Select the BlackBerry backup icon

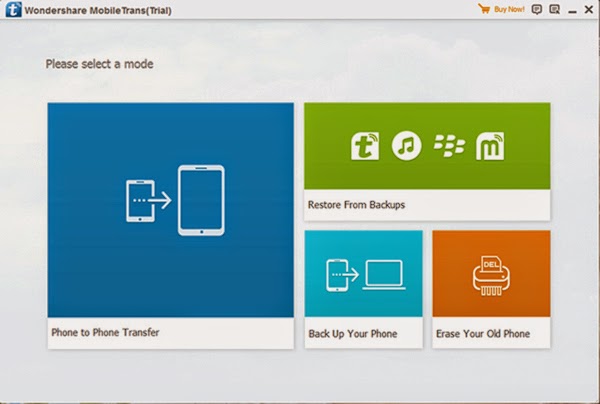click(x=449, y=145)
